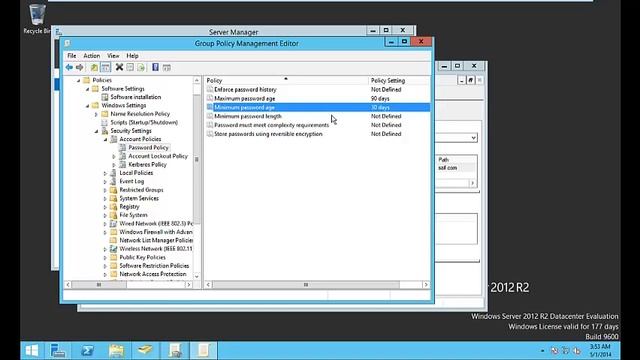Select Network Access Protection tree item

tap(153, 274)
